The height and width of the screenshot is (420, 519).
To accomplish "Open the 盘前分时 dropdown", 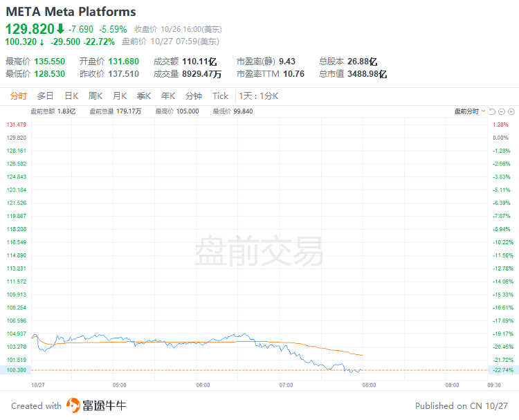I will 470,111.
